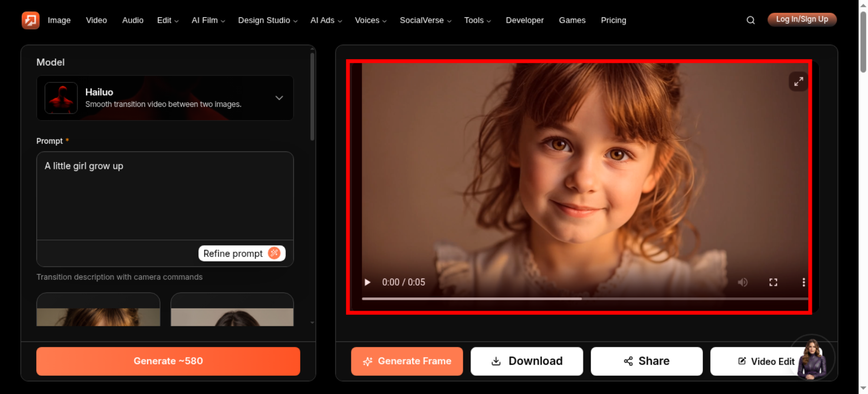Image resolution: width=868 pixels, height=394 pixels.
Task: Select the second end-frame image thumbnail
Action: coord(232,310)
